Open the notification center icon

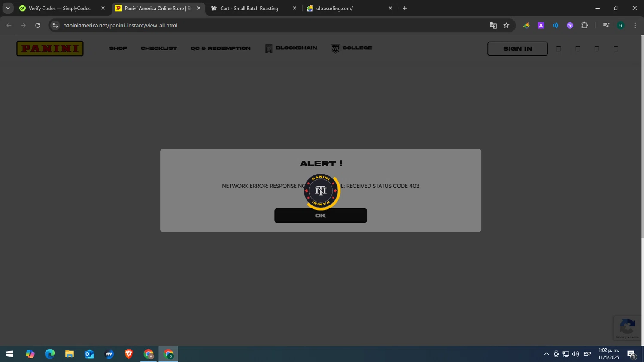pos(631,354)
